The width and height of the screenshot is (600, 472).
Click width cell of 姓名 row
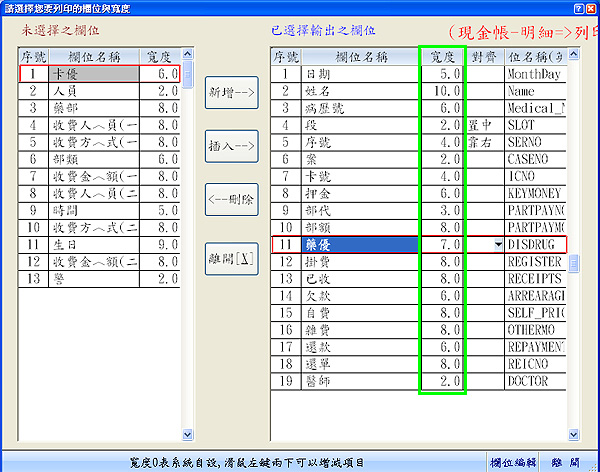click(x=442, y=91)
